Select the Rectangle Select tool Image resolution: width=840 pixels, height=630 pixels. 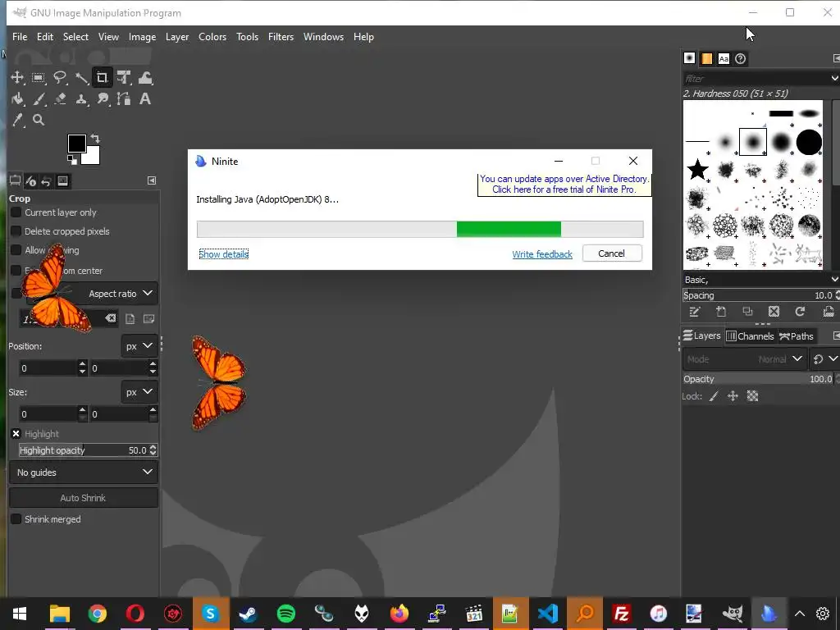coord(38,78)
